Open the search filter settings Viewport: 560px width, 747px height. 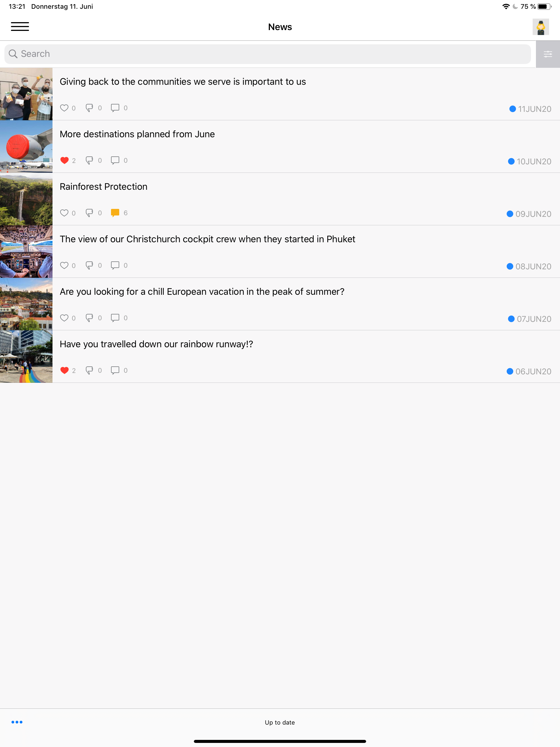tap(547, 54)
